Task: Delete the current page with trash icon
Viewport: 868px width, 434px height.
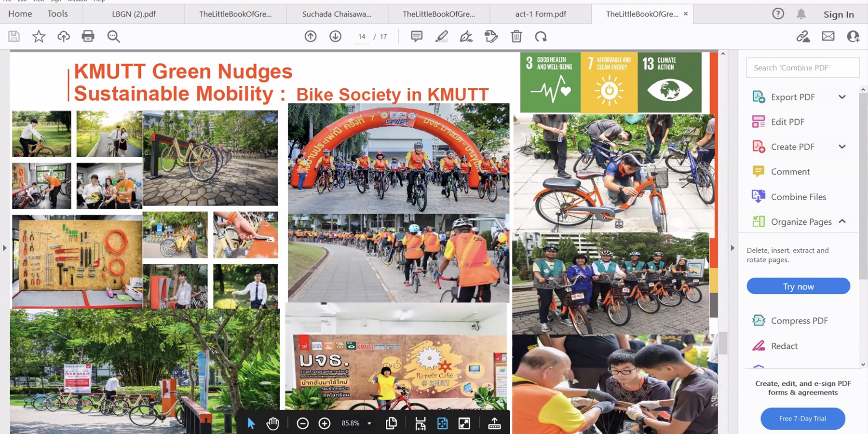Action: coord(516,36)
